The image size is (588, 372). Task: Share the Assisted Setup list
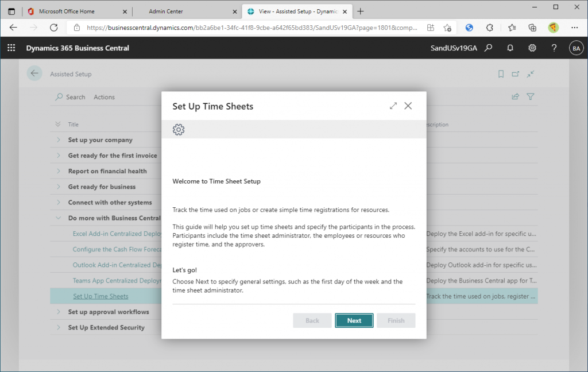pyautogui.click(x=516, y=97)
